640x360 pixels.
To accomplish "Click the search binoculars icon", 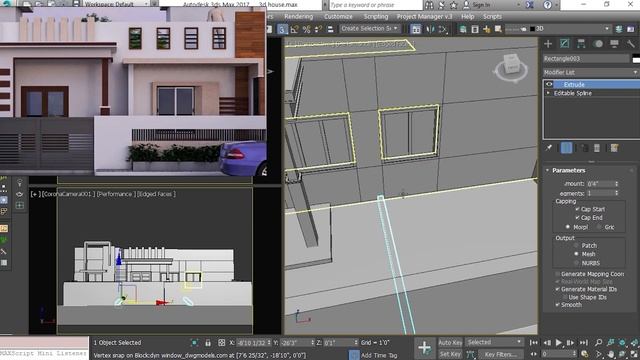I will tap(429, 5).
